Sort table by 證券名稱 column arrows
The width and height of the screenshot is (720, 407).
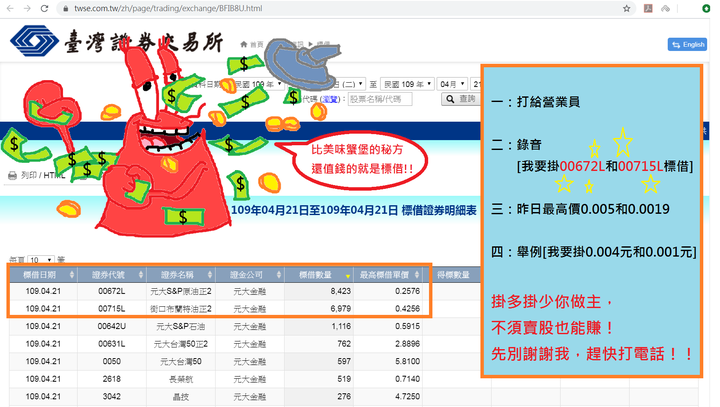coord(209,275)
